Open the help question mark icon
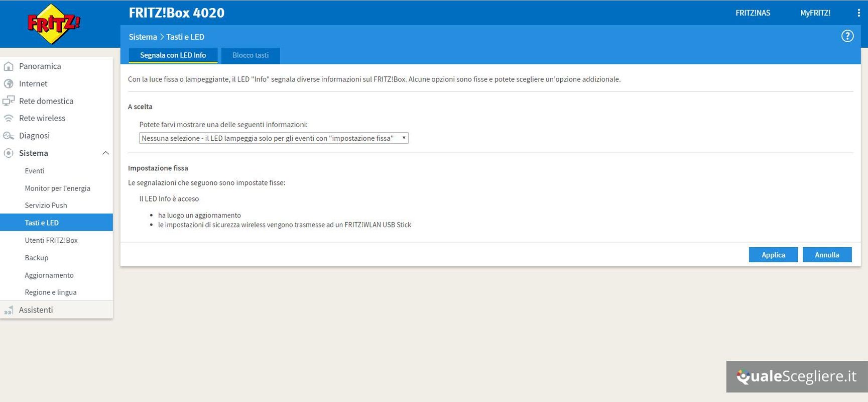Viewport: 868px width, 402px height. click(x=847, y=36)
